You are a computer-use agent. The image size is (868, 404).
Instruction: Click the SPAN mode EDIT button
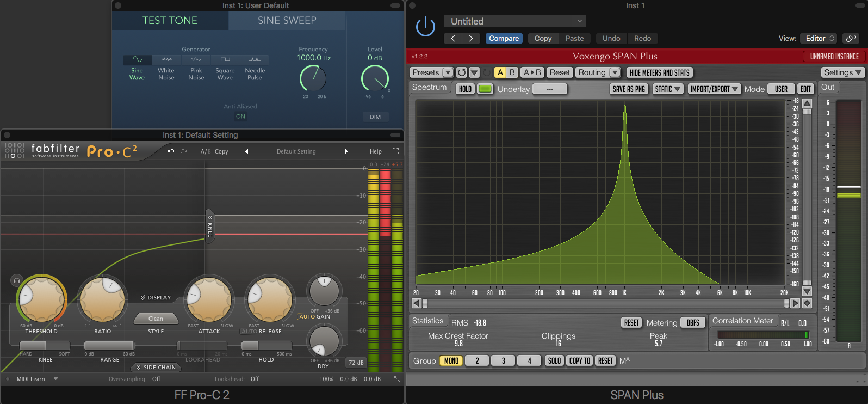(805, 89)
